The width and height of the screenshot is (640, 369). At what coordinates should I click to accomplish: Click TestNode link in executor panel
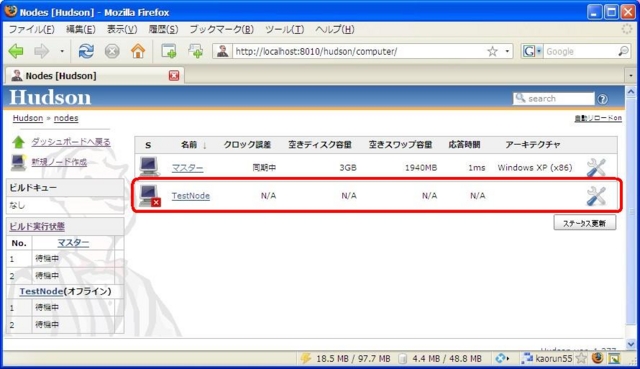click(x=41, y=291)
